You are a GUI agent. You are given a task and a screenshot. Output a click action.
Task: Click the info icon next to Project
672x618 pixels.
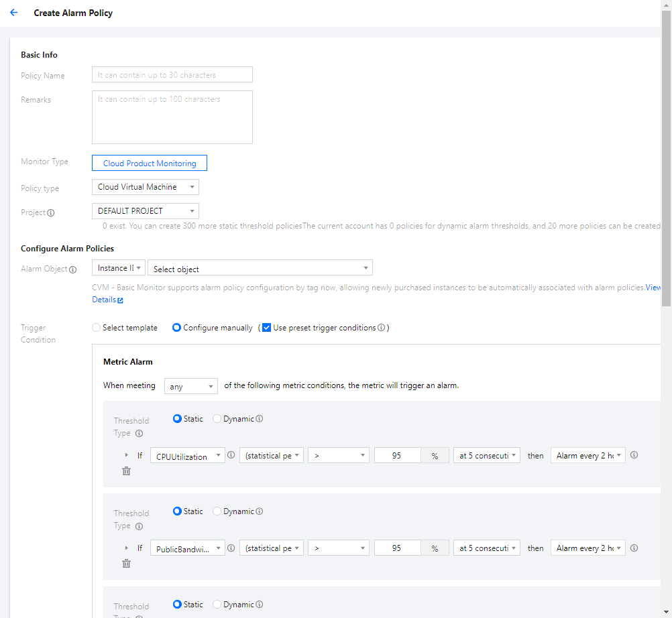(51, 212)
